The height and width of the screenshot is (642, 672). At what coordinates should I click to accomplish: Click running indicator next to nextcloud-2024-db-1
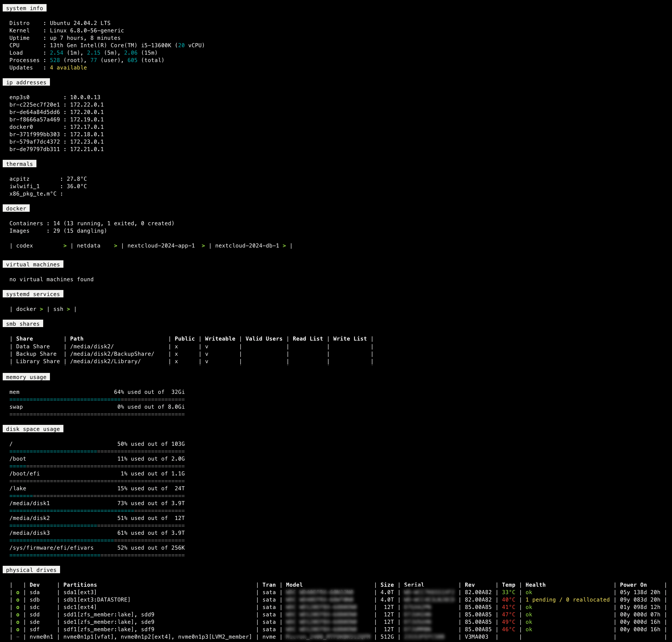pos(284,246)
